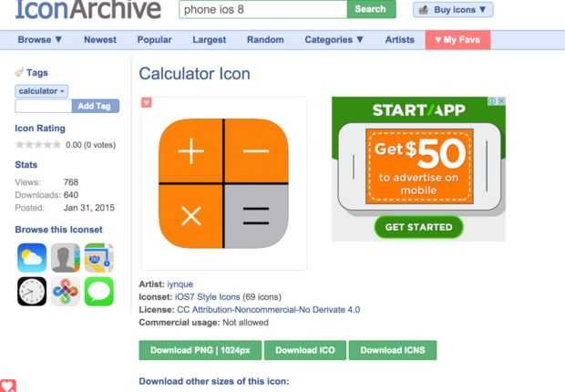
Task: Rate the icon using the star rating
Action: pos(38,145)
